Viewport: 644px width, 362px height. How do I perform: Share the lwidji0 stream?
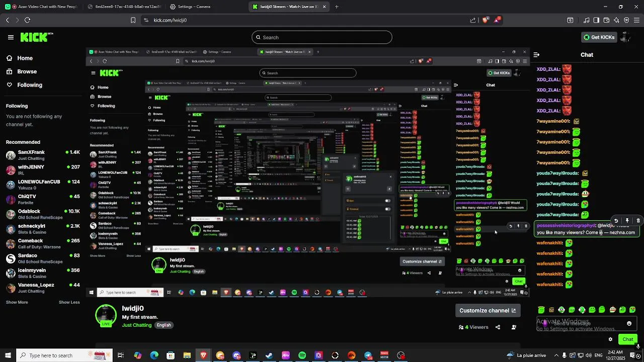[x=498, y=327]
